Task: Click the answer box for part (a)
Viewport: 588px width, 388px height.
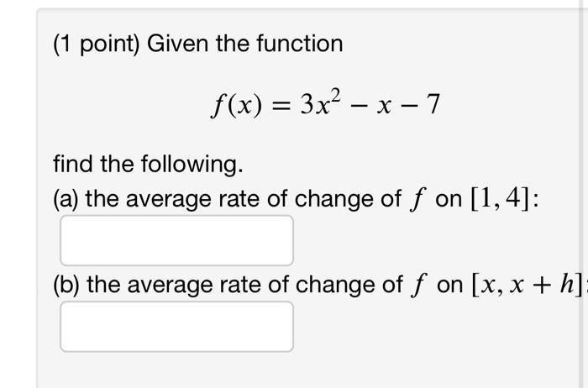Action: [176, 240]
